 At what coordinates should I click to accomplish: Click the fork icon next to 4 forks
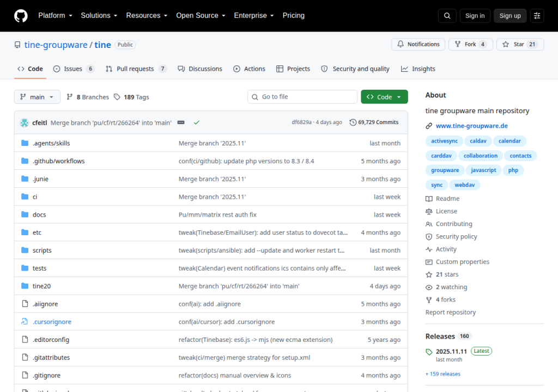[x=429, y=300]
